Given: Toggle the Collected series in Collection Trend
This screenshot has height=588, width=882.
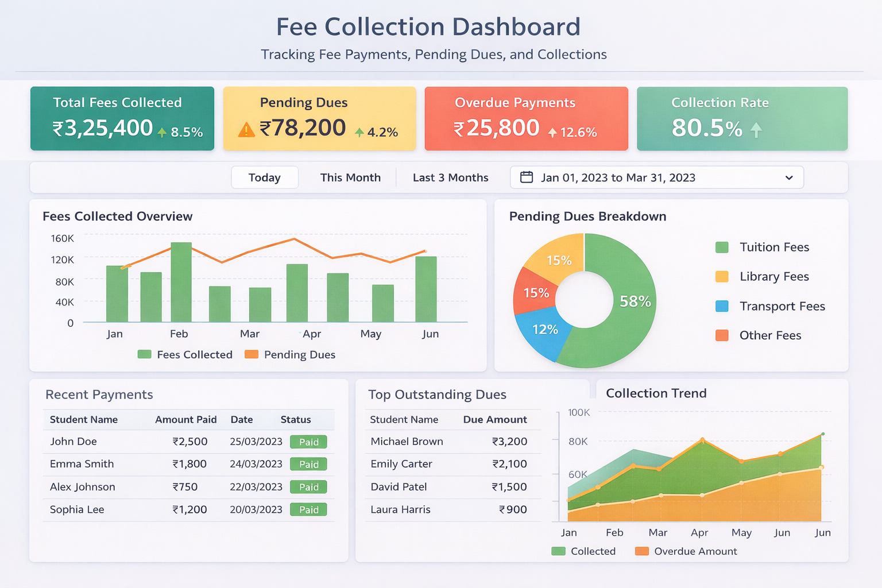Looking at the screenshot, I should [x=558, y=551].
